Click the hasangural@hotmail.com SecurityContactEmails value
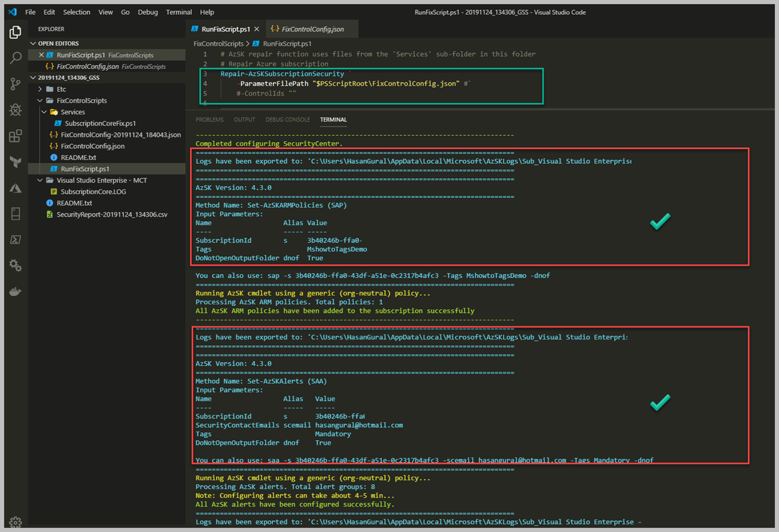Image resolution: width=779 pixels, height=532 pixels. pos(359,425)
